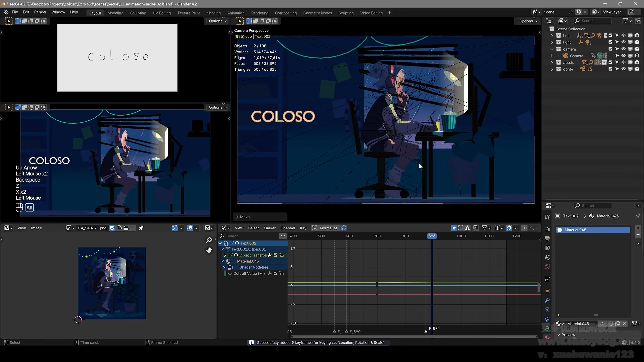Click the zoom magnifier in image editor

[x=209, y=240]
